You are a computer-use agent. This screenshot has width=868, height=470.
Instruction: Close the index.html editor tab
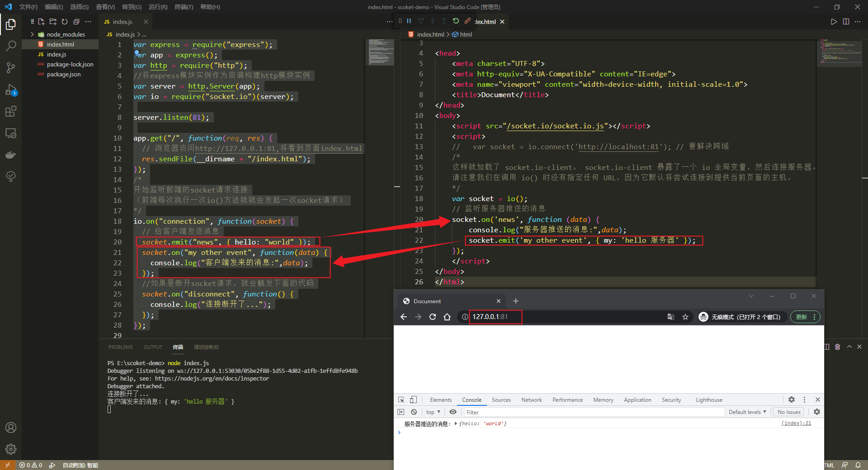[502, 22]
